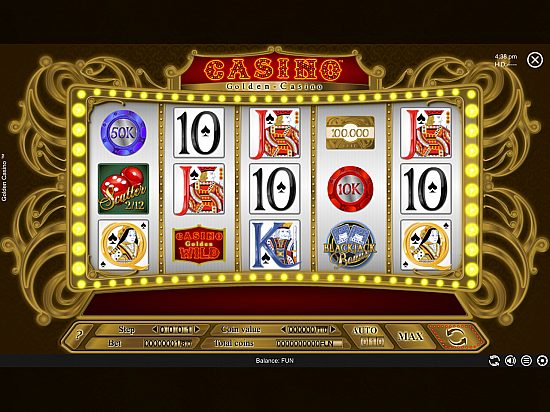The image size is (550, 412).
Task: Decrease the Step value with left arrow
Action: coord(155,330)
